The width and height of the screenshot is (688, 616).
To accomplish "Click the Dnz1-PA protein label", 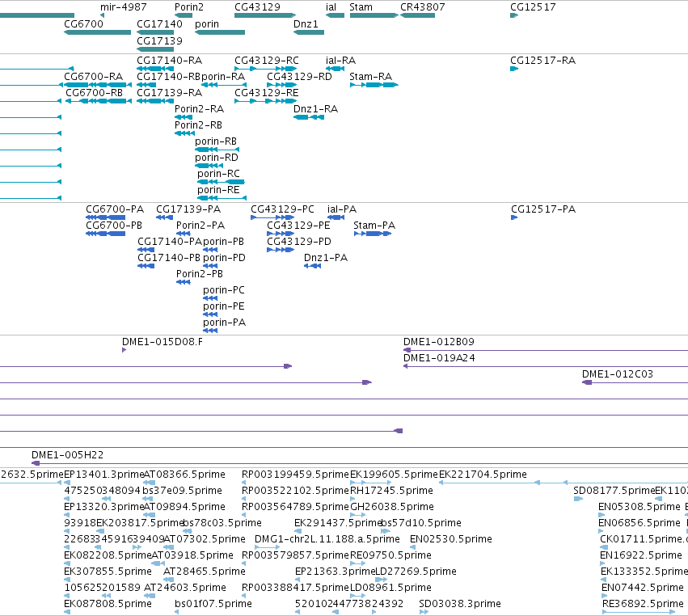I will click(x=326, y=258).
